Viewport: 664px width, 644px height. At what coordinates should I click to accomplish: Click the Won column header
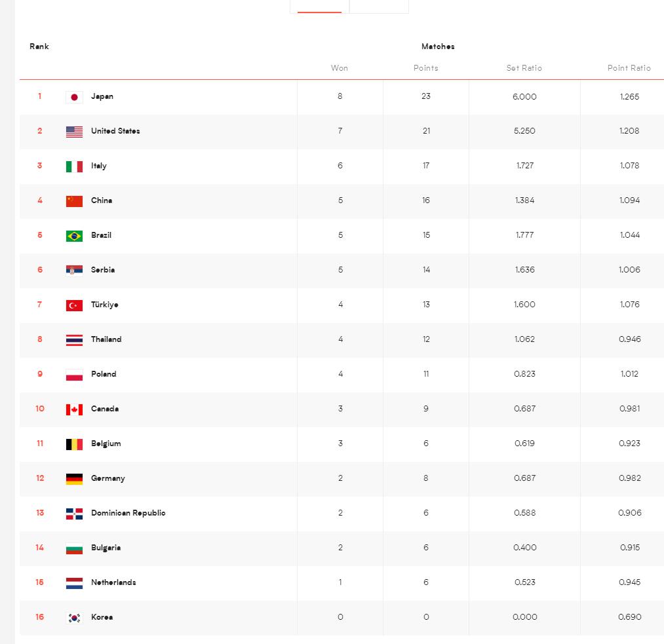coord(340,68)
